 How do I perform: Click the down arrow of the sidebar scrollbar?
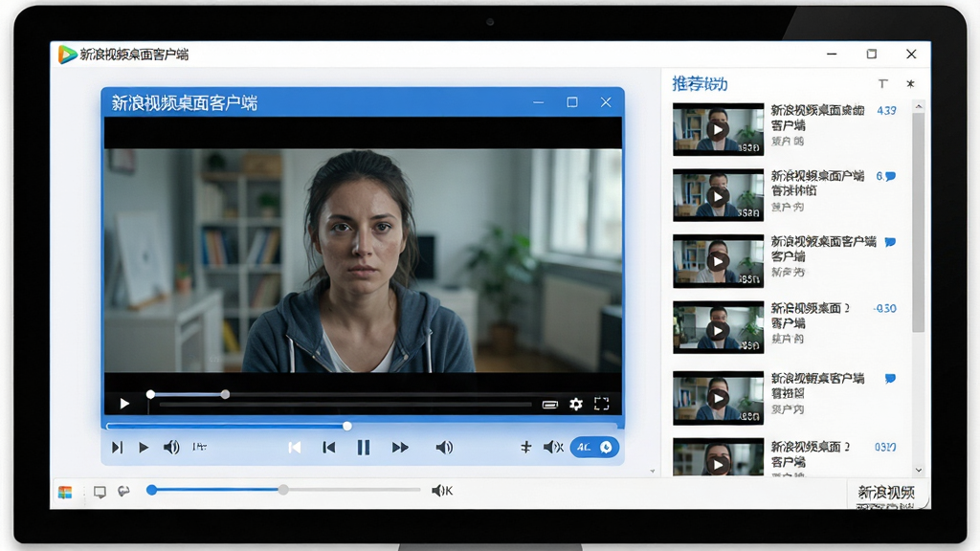pos(918,470)
